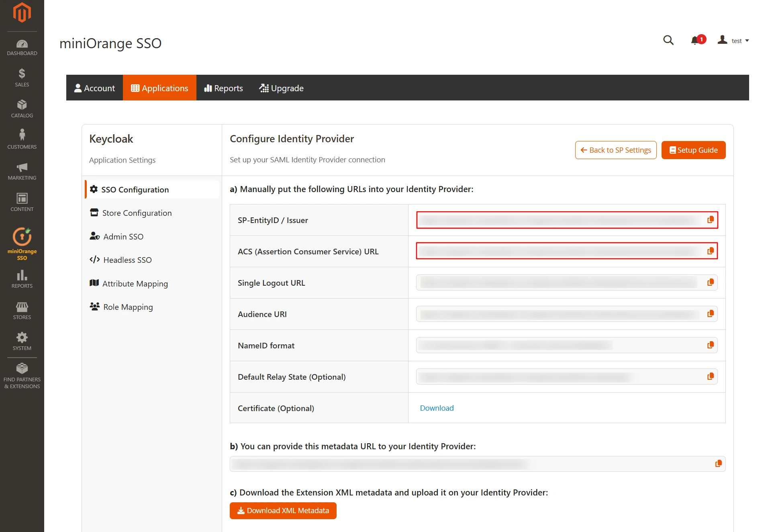Click Back to SP Settings
The width and height of the screenshot is (770, 532).
(x=615, y=150)
